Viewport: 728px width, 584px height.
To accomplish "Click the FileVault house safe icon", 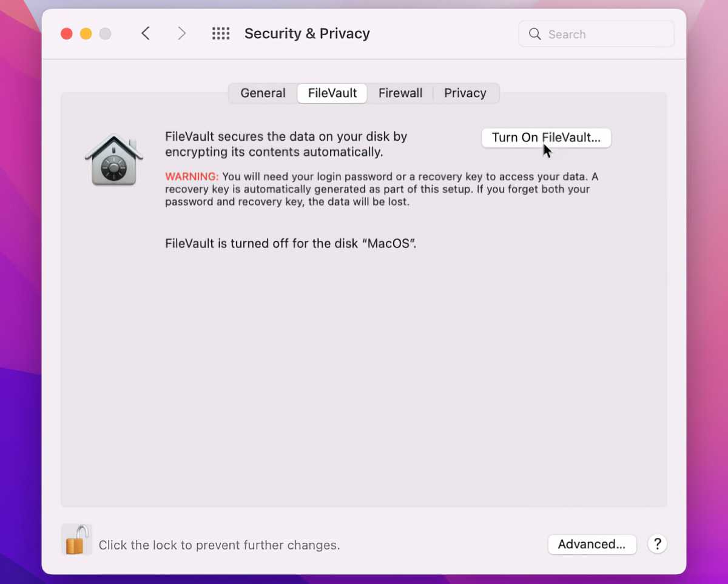I will 113,159.
